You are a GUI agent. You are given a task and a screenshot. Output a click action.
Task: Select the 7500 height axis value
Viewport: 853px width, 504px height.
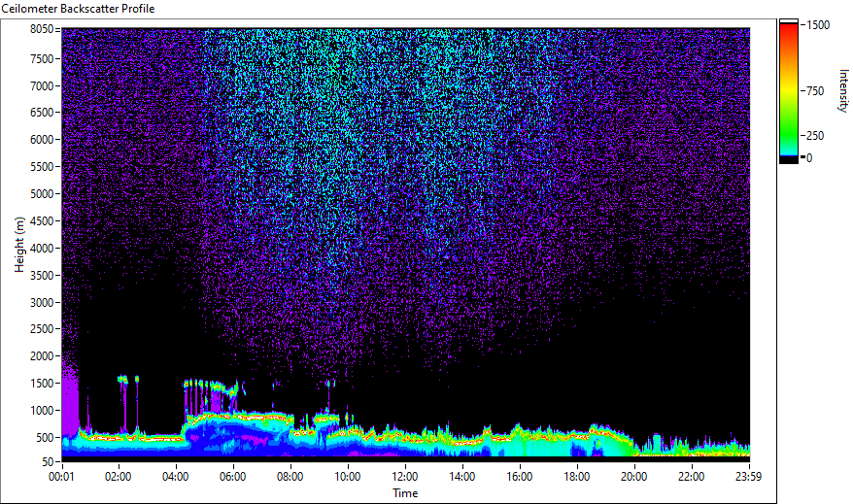tap(42, 58)
